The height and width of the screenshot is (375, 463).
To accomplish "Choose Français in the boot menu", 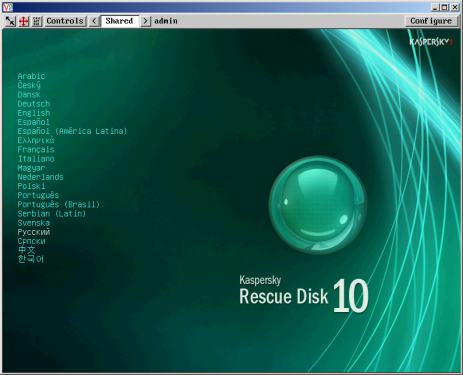I will (36, 149).
